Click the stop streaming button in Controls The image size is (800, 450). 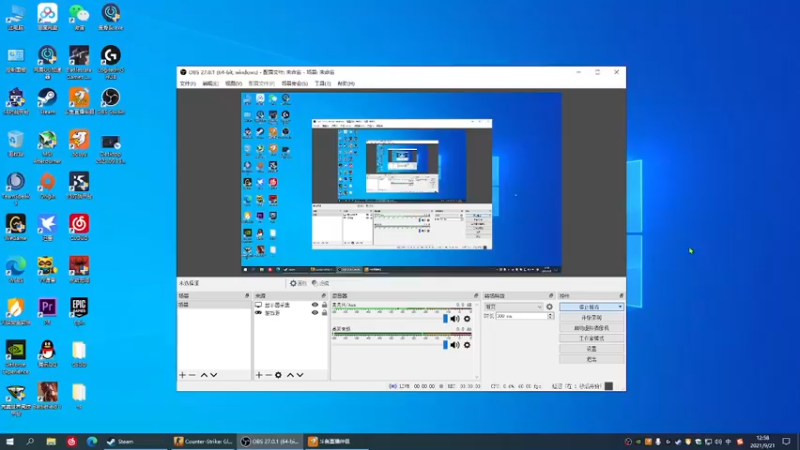[x=589, y=307]
